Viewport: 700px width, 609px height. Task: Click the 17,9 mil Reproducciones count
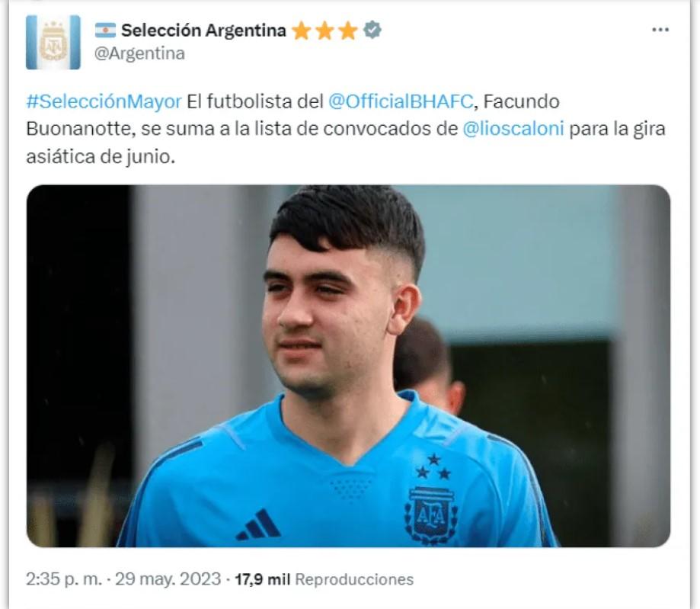coord(324,579)
